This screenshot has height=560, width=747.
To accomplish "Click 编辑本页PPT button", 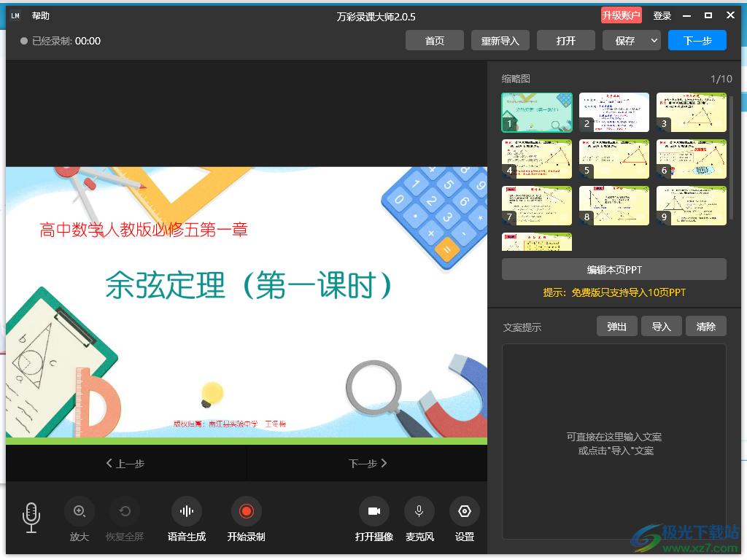I will (x=614, y=269).
